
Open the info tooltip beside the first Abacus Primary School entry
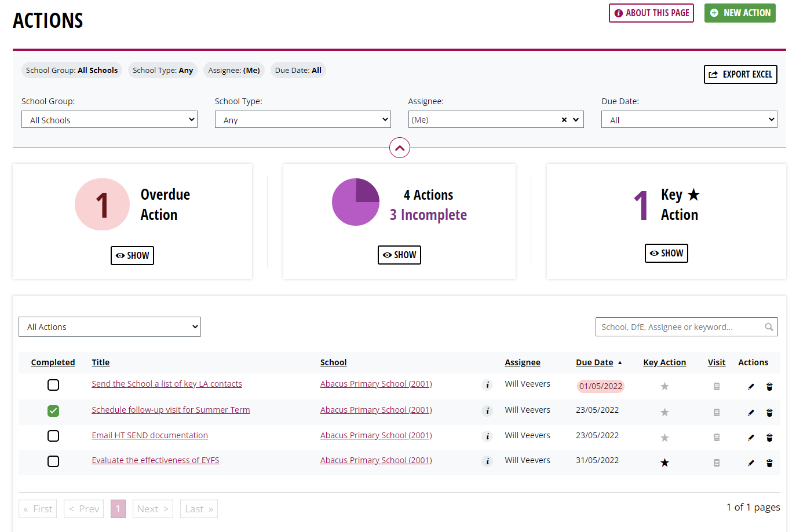pyautogui.click(x=487, y=384)
